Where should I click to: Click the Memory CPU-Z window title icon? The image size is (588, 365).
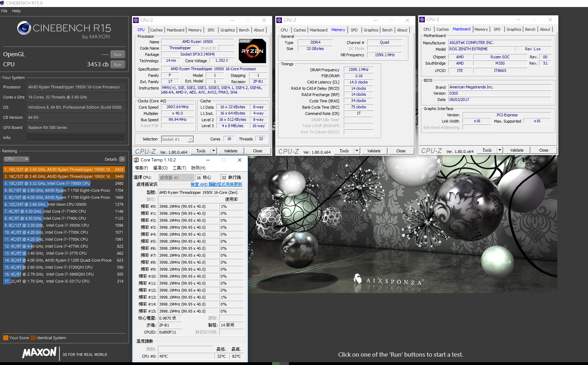tap(279, 20)
